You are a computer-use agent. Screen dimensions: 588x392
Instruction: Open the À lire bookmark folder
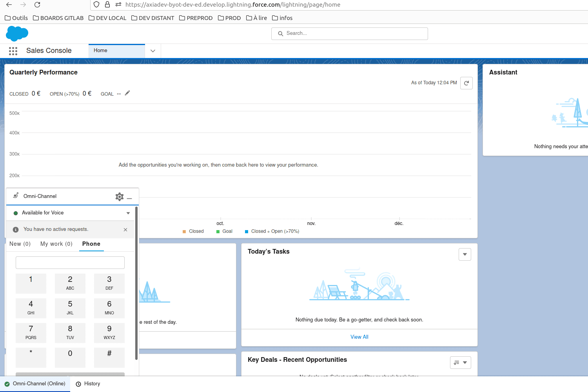click(x=256, y=18)
